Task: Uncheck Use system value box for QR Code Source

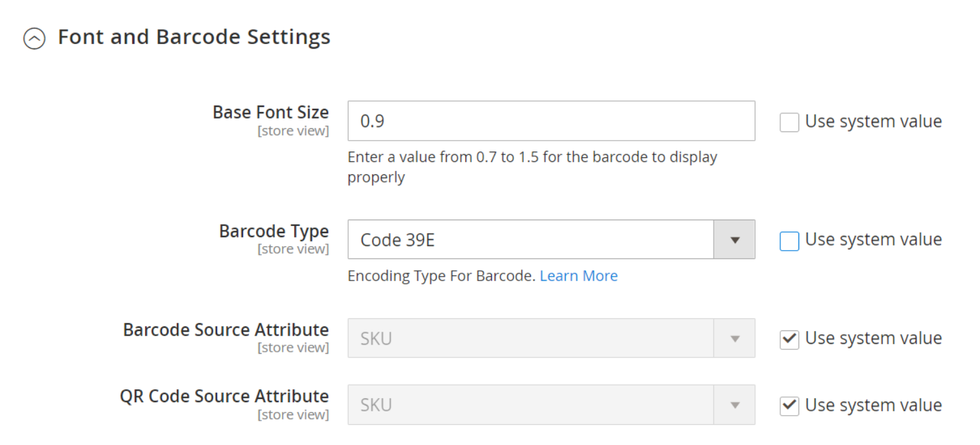Action: pos(789,406)
